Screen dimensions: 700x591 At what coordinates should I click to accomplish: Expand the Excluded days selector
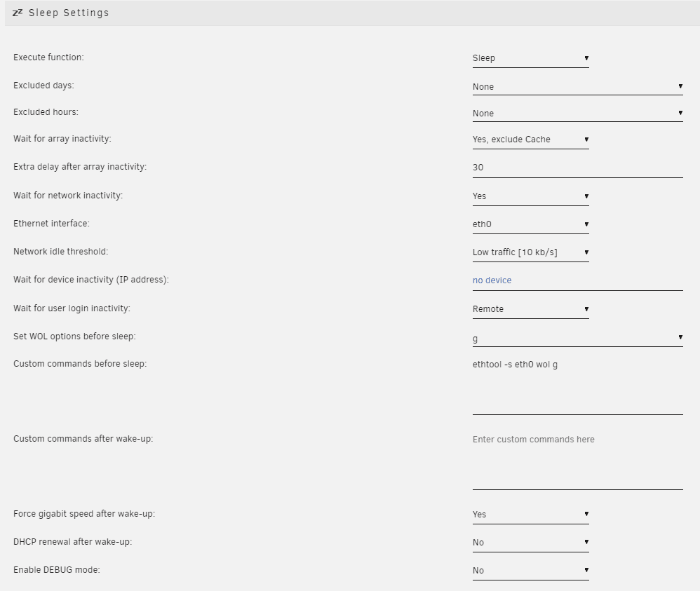[578, 87]
